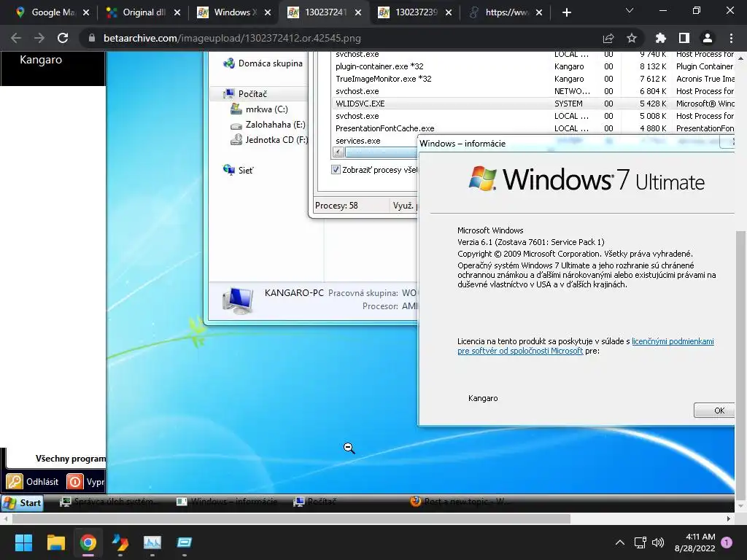The height and width of the screenshot is (560, 747).
Task: Open the Zalohahaha (E:) drive
Action: tap(268, 124)
